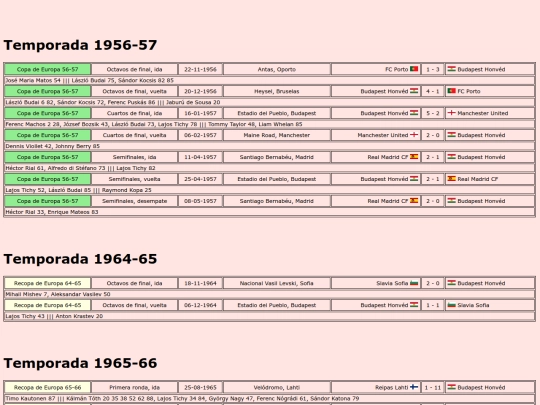Click the green Copa de Europa 56-57 cell for Octavos de final, ida
Image resolution: width=540 pixels, height=405 pixels.
click(48, 69)
